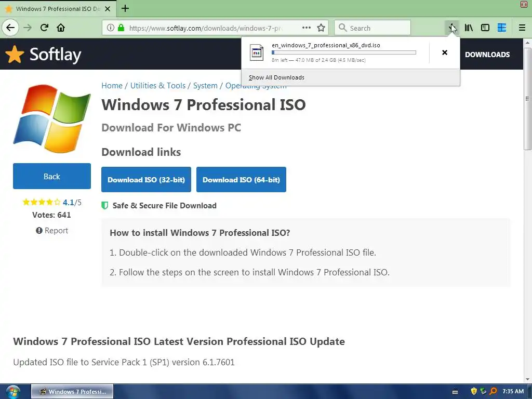Select the Windows 7 Professional ISO tab
This screenshot has height=399, width=532.
[58, 9]
